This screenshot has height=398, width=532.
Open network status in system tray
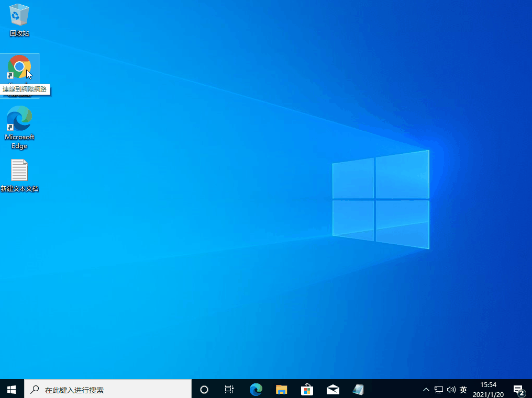coord(439,390)
